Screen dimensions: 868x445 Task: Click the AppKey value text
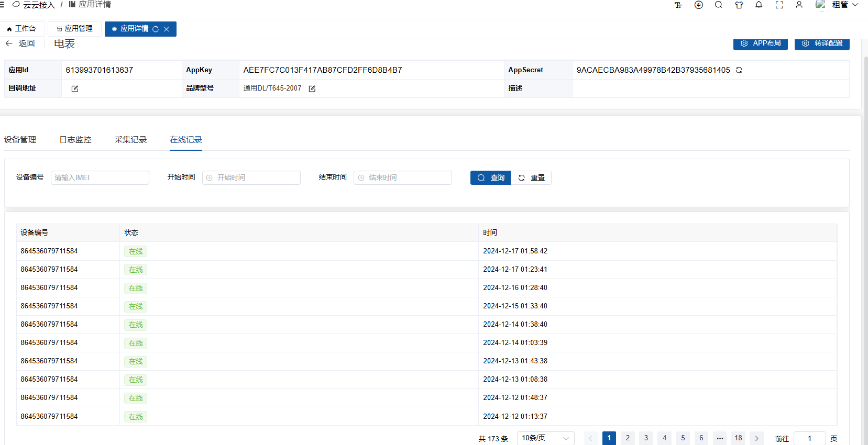pyautogui.click(x=323, y=70)
